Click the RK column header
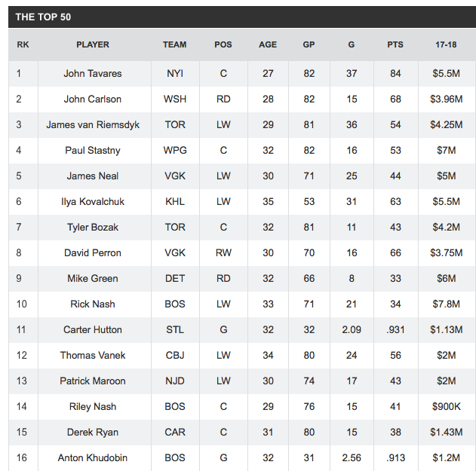 [23, 44]
